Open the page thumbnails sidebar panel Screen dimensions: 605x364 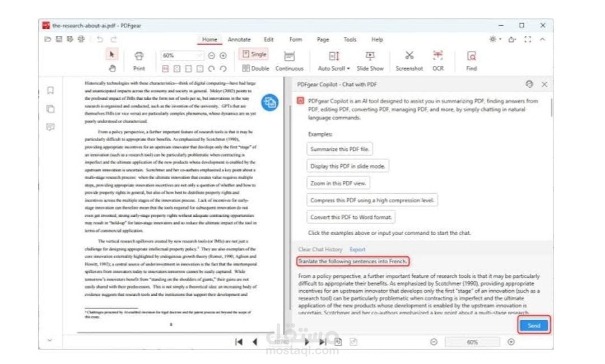point(50,109)
